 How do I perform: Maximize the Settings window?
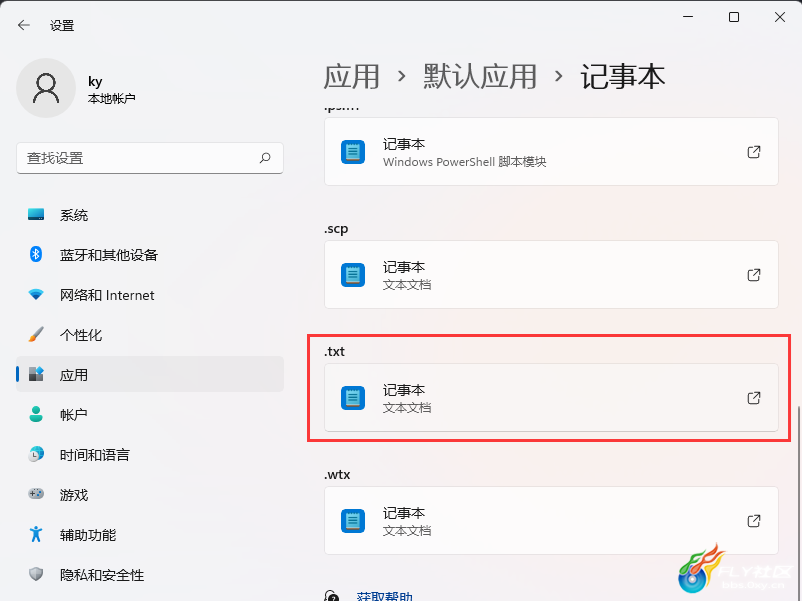[x=734, y=17]
